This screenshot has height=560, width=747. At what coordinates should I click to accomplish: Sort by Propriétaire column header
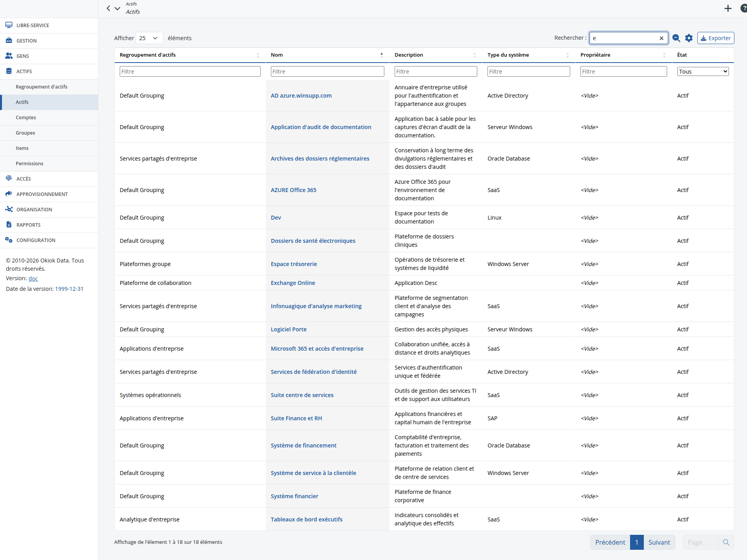623,55
